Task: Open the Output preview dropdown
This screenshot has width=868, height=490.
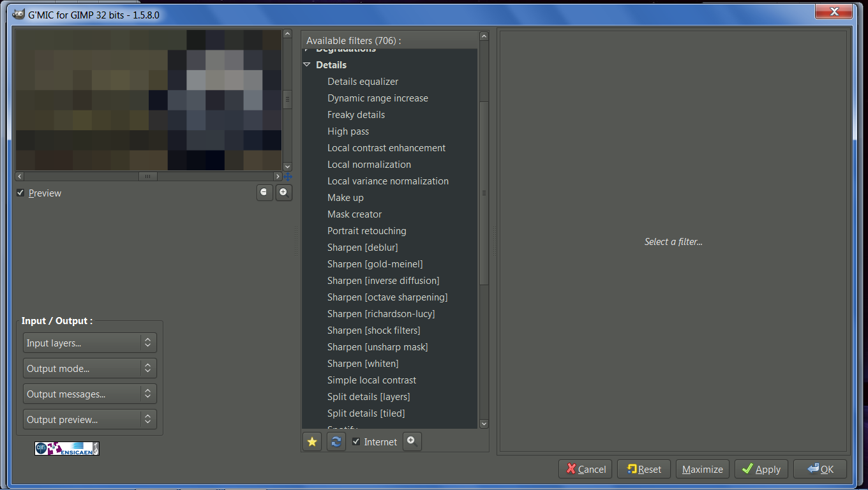Action: pos(89,419)
